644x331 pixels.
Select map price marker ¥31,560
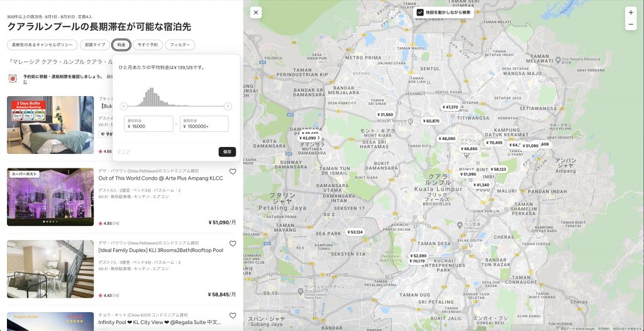point(386,115)
